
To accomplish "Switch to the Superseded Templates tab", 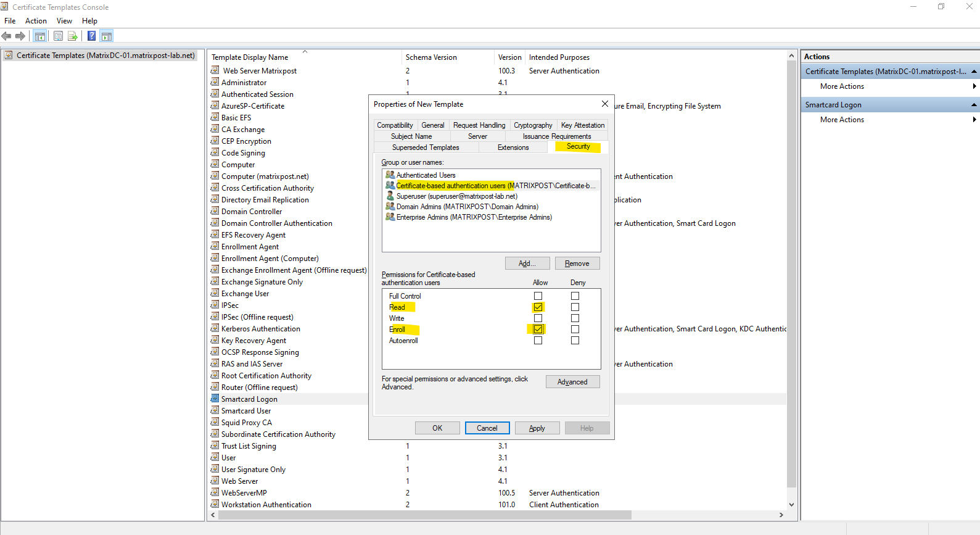I will [426, 147].
